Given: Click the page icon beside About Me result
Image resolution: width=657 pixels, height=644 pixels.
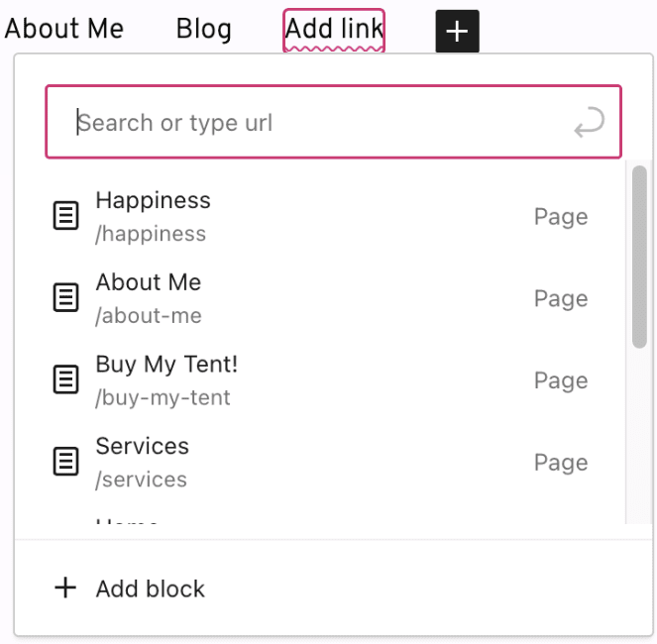Looking at the screenshot, I should tap(65, 298).
